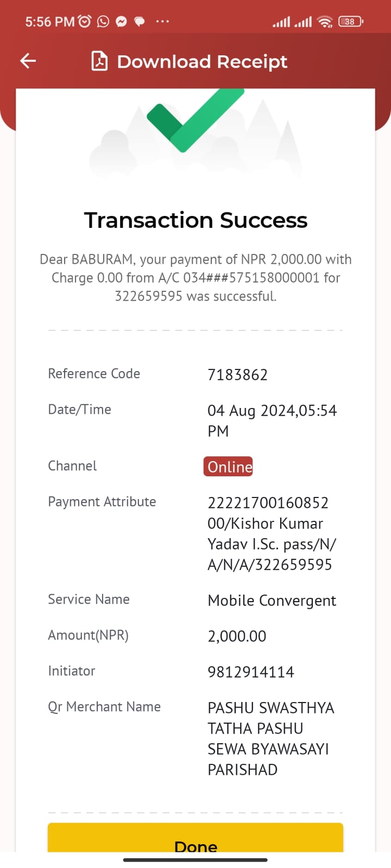Open the Messenger notification icon
Screen dimensions: 391x868
tap(122, 22)
